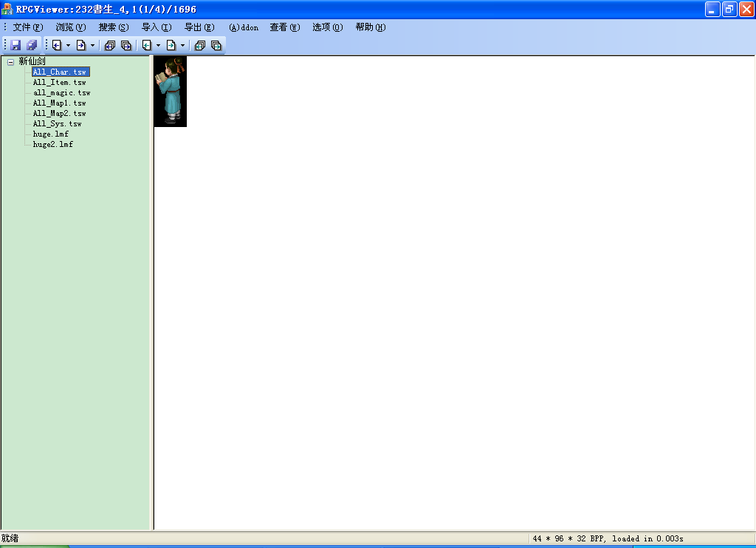Click the Save floppy disk icon
756x548 pixels.
(x=16, y=45)
